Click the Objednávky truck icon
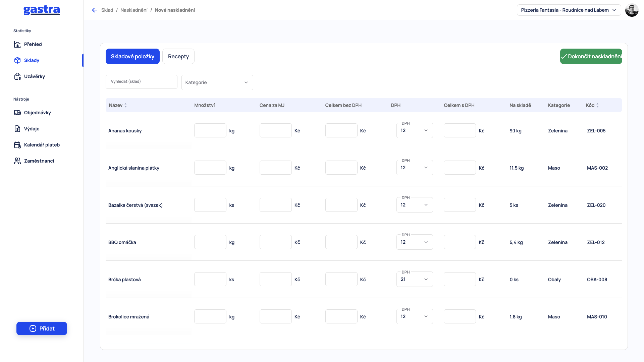This screenshot has width=644, height=362. coord(17,113)
